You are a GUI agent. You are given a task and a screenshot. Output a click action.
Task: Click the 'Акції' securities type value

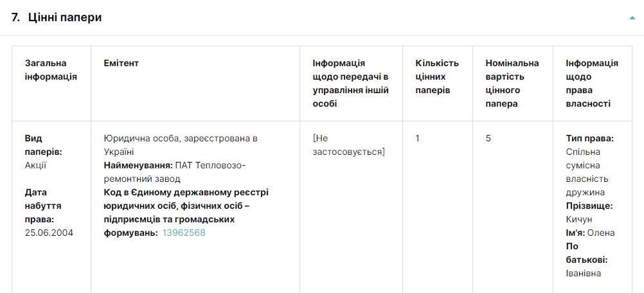36,165
